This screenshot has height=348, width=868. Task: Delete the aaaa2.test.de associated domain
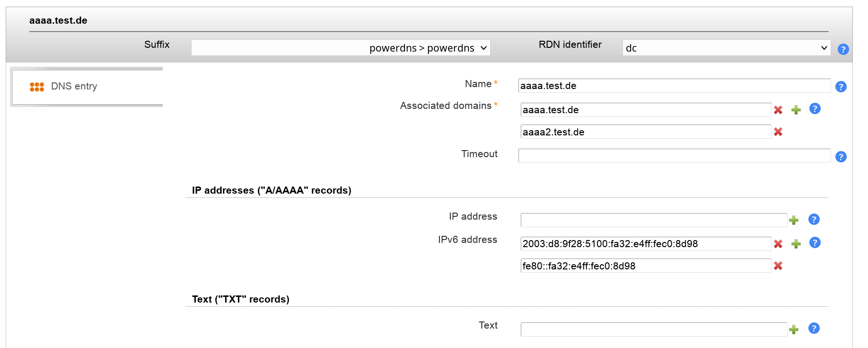[778, 132]
